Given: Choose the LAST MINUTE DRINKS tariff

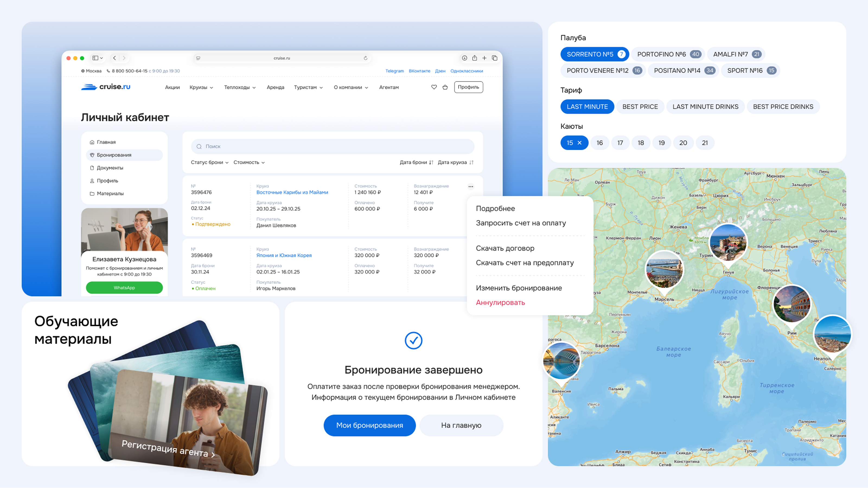Looking at the screenshot, I should coord(706,107).
